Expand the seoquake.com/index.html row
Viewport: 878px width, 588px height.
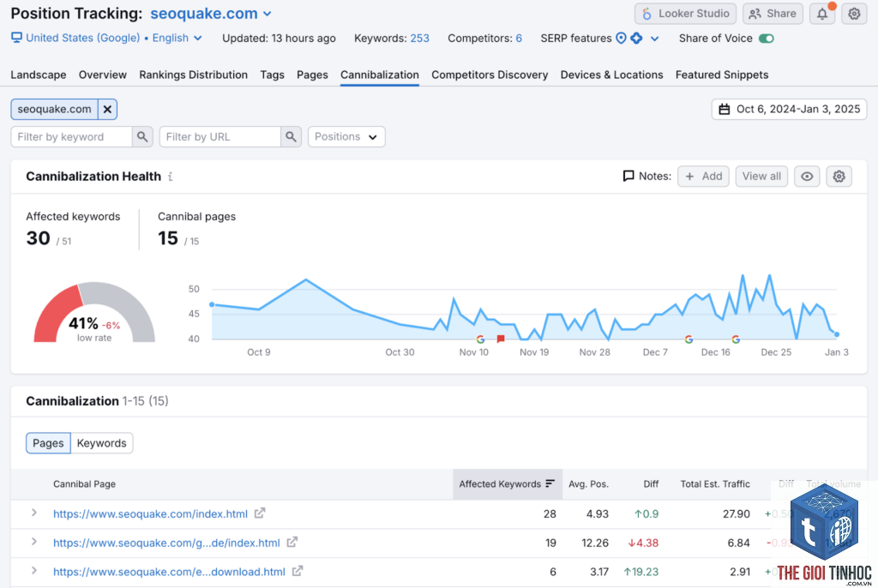(x=34, y=513)
